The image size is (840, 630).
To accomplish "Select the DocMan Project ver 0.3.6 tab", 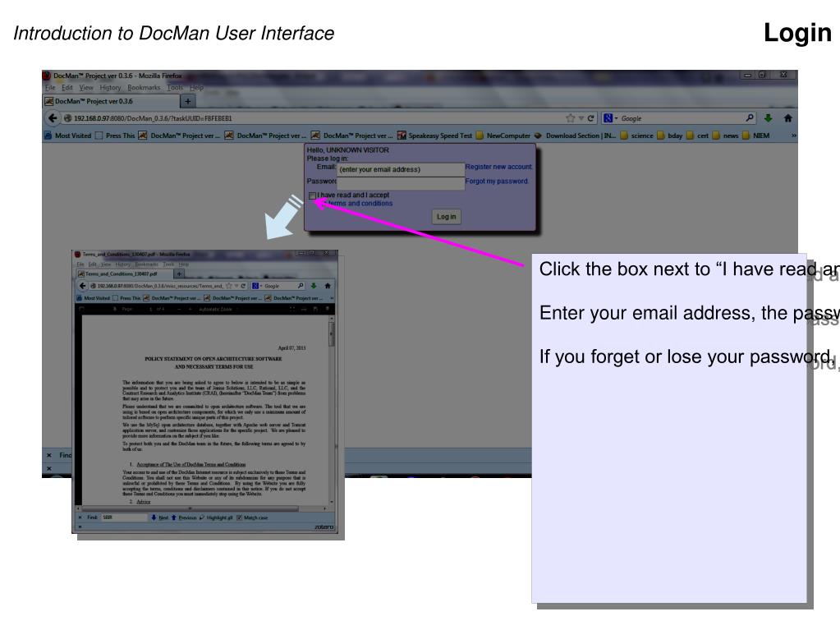I will pyautogui.click(x=110, y=101).
